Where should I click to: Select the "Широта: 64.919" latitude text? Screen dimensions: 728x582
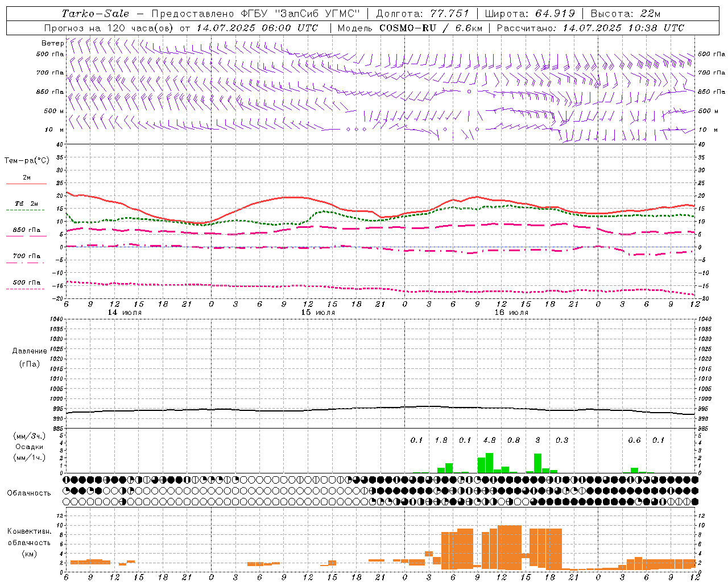click(x=531, y=14)
